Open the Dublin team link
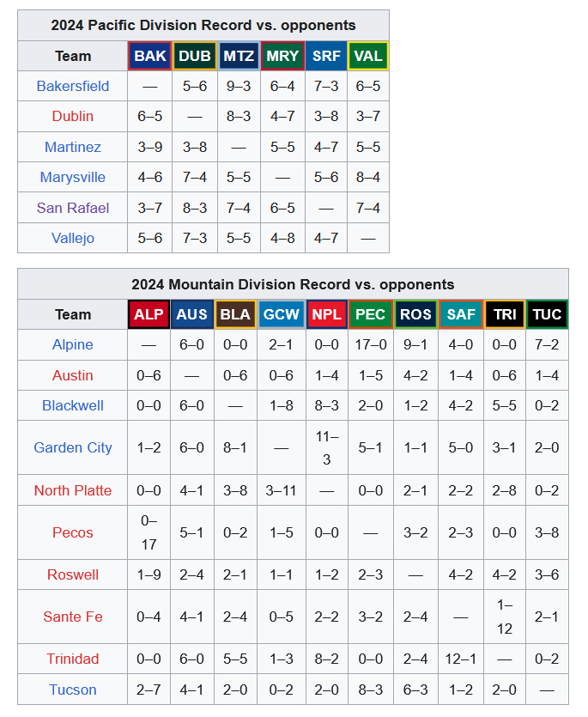The image size is (588, 717). [73, 116]
